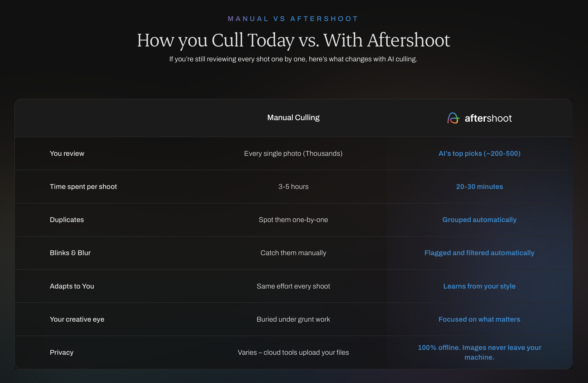
Task: Select the 'Privacy' row label
Action: pos(62,352)
